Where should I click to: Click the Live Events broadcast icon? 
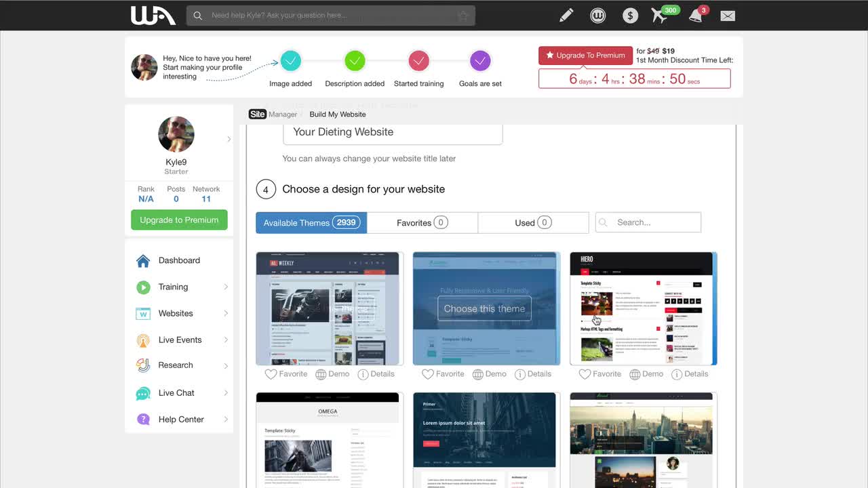point(143,340)
